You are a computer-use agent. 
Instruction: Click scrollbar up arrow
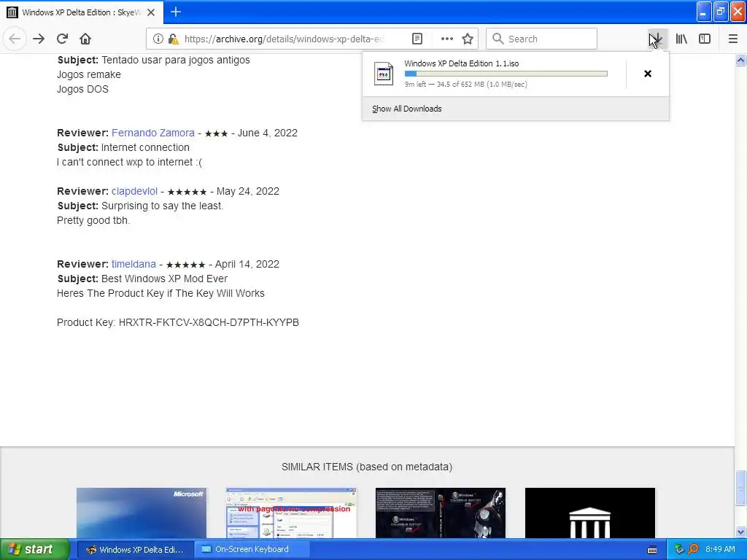point(741,61)
